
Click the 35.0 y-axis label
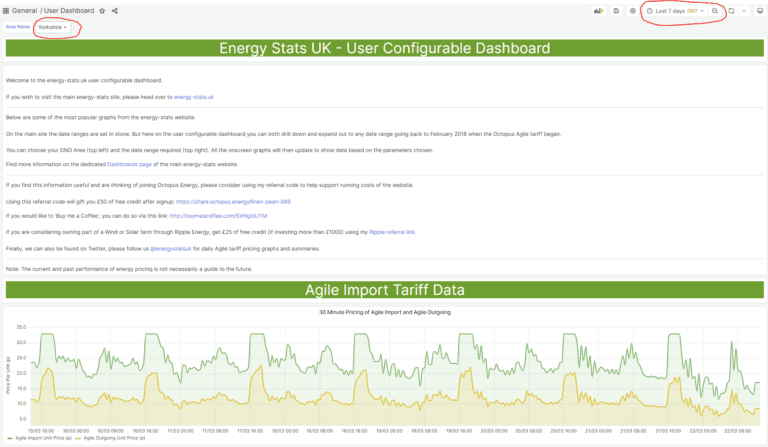click(x=21, y=327)
